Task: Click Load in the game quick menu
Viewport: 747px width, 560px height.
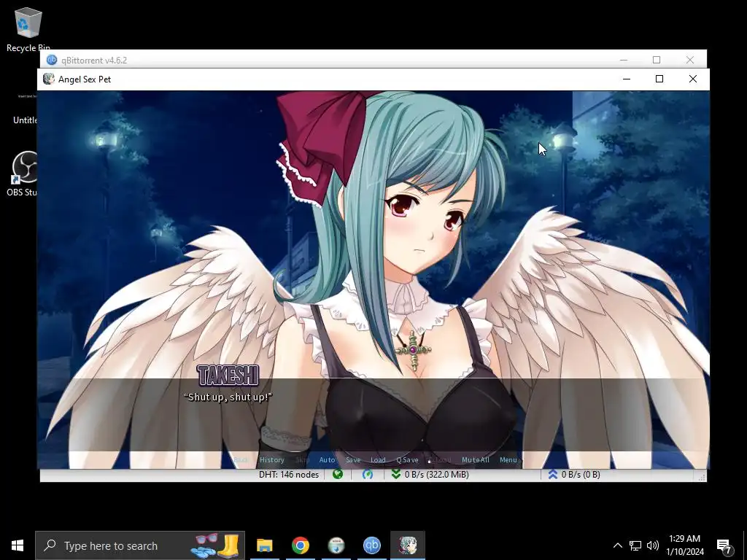Action: (x=379, y=460)
